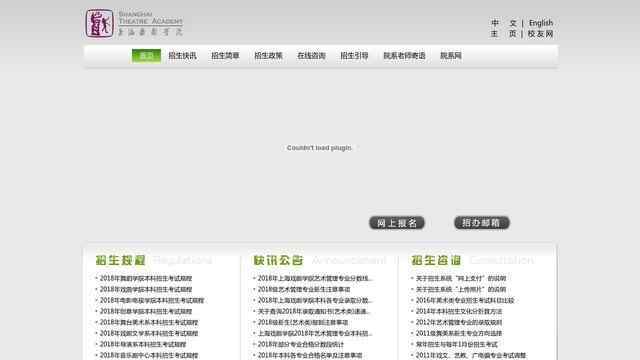Open the 招生简章 menu item
640x360 pixels.
pyautogui.click(x=225, y=56)
